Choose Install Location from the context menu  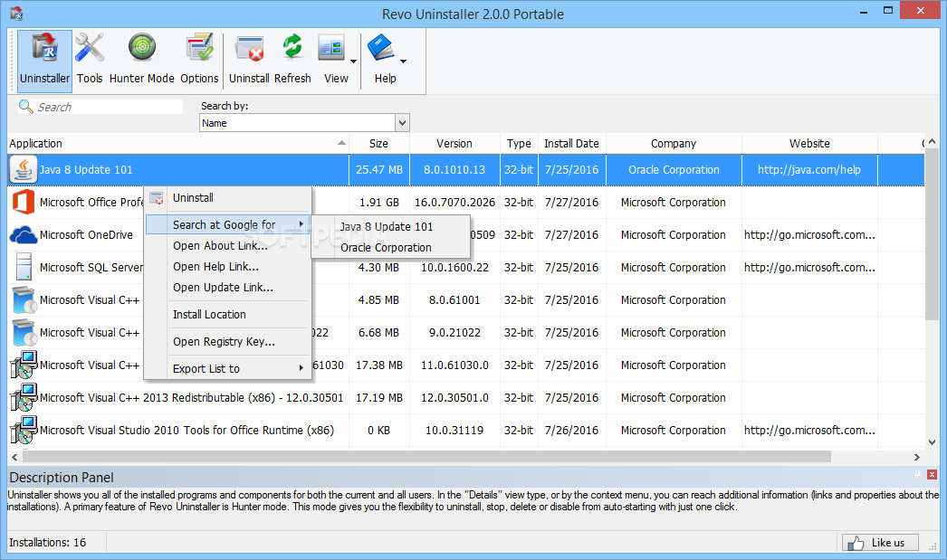[209, 314]
